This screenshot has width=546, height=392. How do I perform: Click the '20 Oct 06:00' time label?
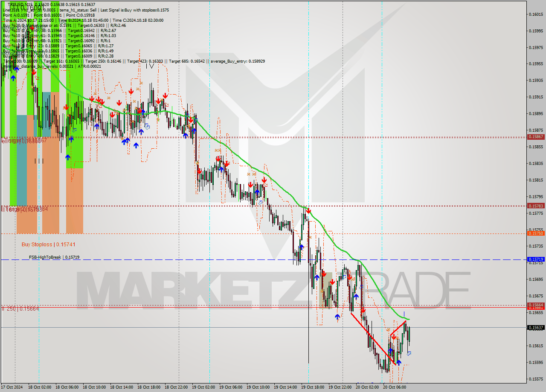395,387
